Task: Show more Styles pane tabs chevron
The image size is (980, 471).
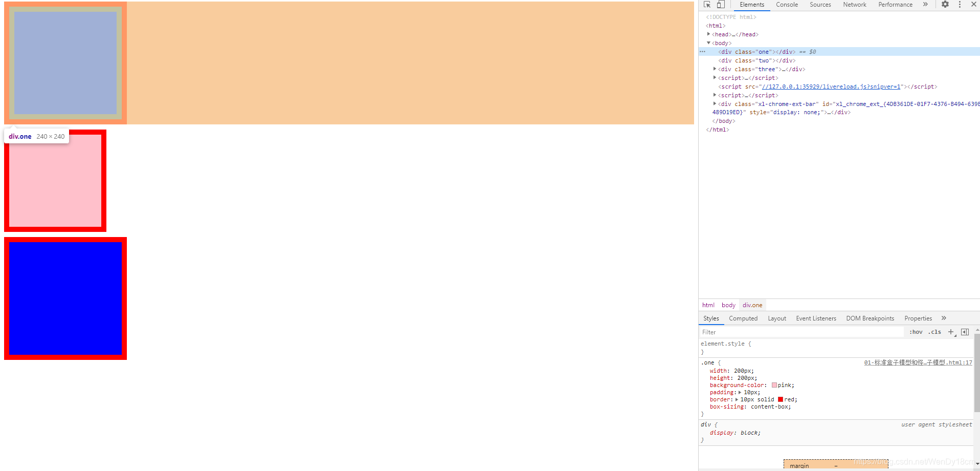Action: coord(944,318)
